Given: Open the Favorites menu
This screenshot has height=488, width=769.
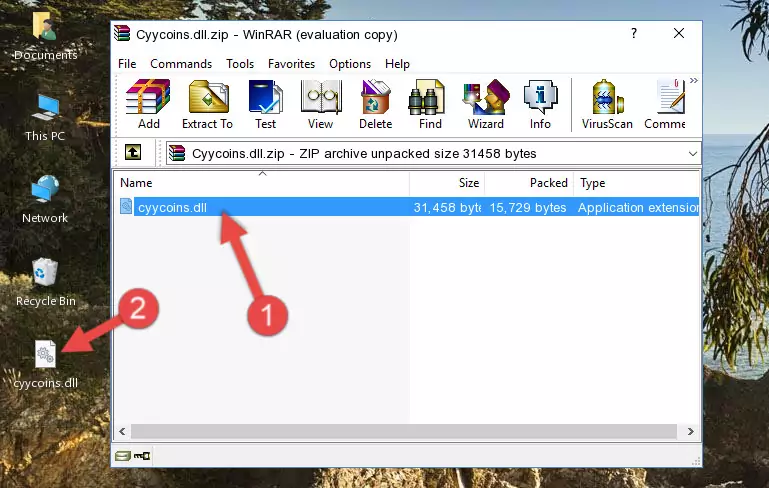Looking at the screenshot, I should 291,64.
